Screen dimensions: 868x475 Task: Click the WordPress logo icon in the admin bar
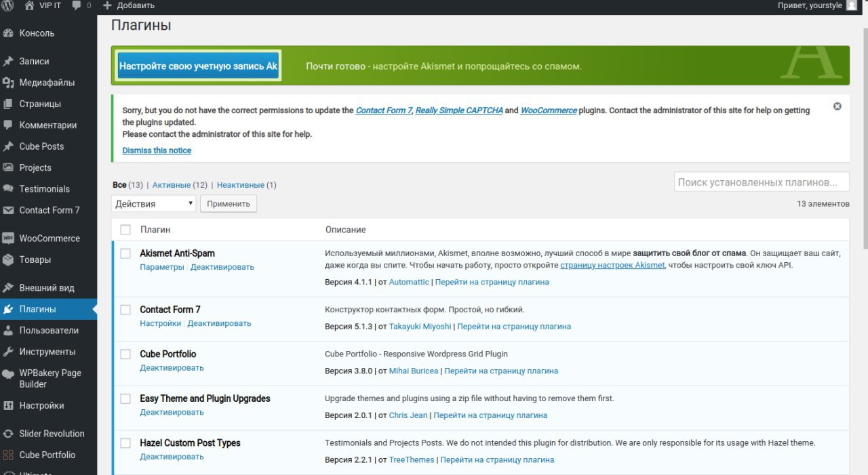[9, 5]
